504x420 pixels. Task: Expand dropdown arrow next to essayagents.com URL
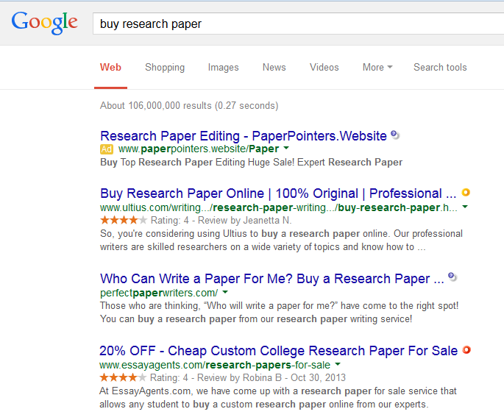tap(338, 364)
